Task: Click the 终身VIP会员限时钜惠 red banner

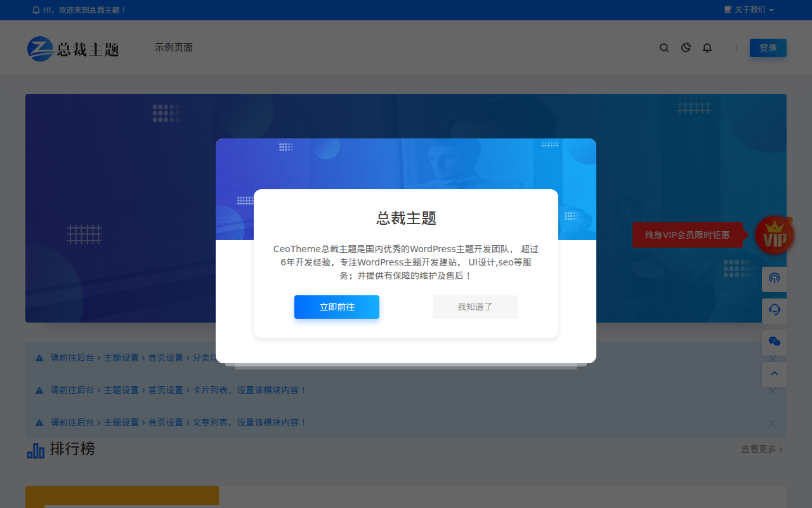Action: click(x=687, y=235)
